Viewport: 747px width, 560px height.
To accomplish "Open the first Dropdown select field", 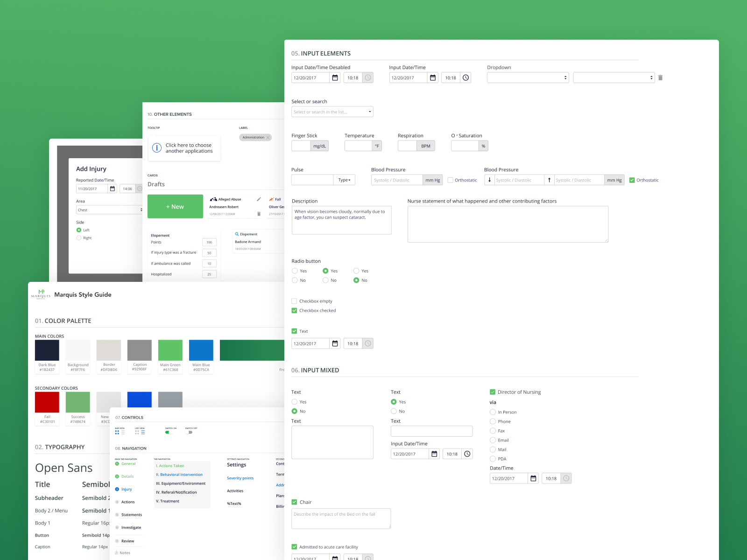I will pyautogui.click(x=528, y=77).
